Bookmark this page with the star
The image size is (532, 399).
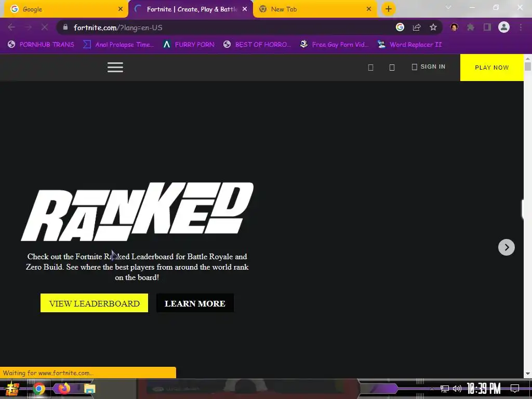click(433, 28)
